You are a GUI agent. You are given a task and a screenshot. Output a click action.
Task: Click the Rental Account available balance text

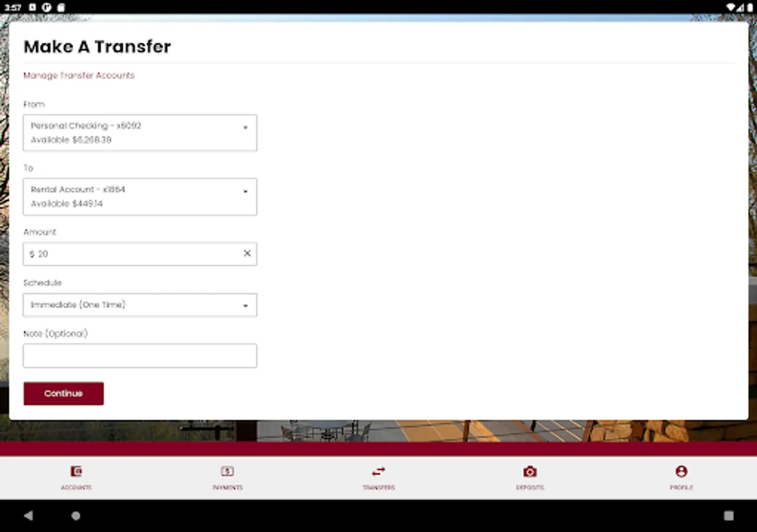(x=67, y=204)
